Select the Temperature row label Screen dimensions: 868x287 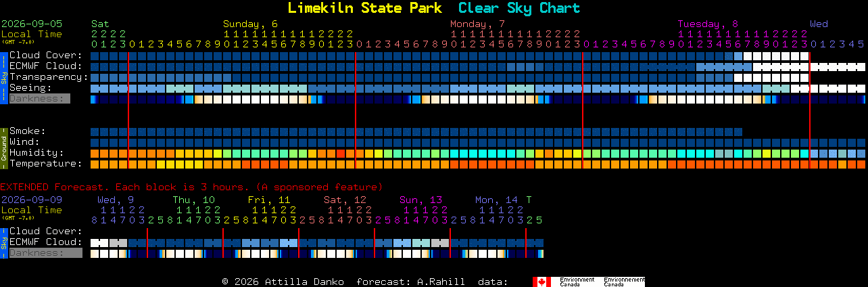pos(45,164)
